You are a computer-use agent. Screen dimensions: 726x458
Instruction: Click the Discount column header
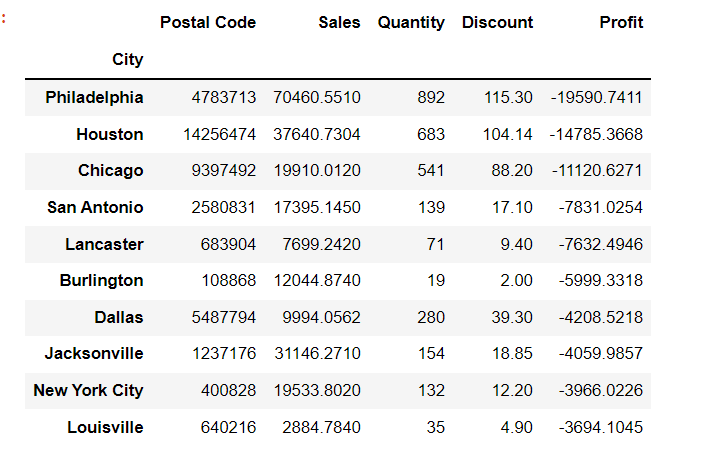pyautogui.click(x=497, y=22)
